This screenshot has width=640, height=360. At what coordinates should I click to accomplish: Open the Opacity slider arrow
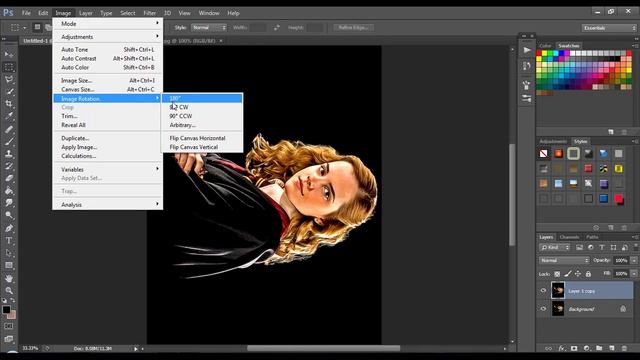[x=634, y=260]
